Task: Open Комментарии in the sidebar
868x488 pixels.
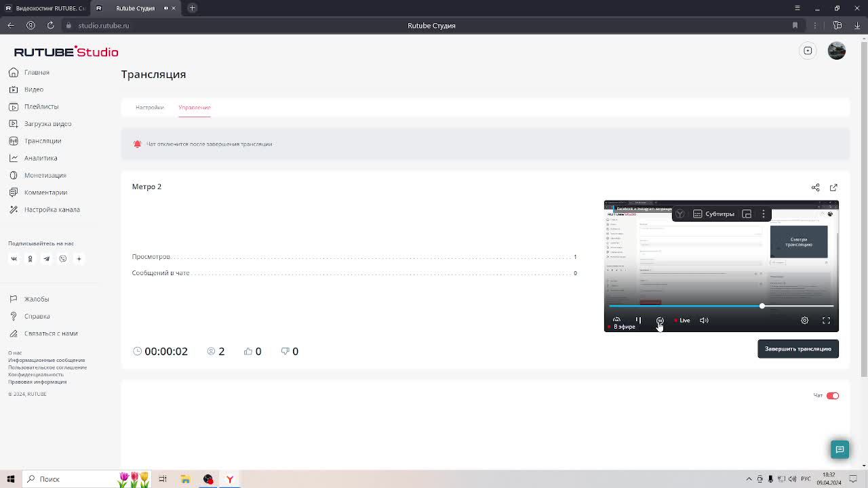Action: [x=38, y=192]
